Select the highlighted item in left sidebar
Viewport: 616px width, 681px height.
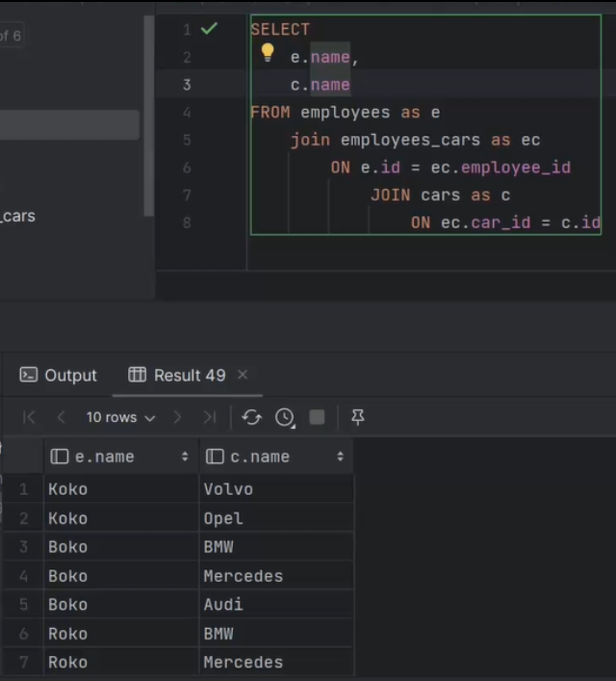(x=69, y=125)
